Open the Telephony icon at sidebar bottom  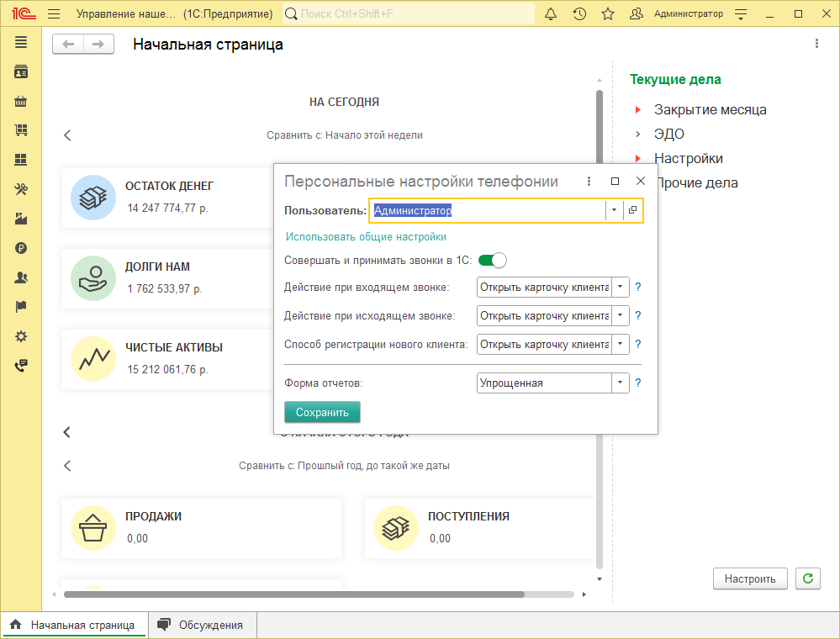pyautogui.click(x=21, y=365)
